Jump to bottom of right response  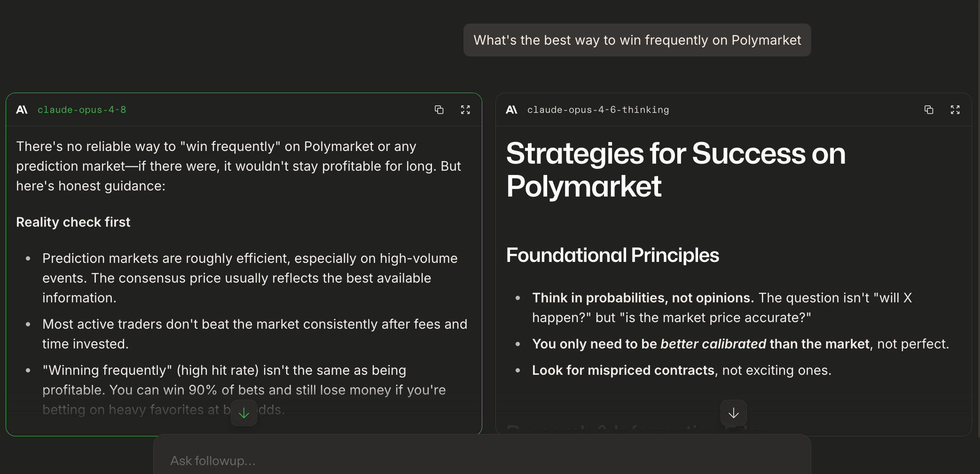pyautogui.click(x=734, y=413)
